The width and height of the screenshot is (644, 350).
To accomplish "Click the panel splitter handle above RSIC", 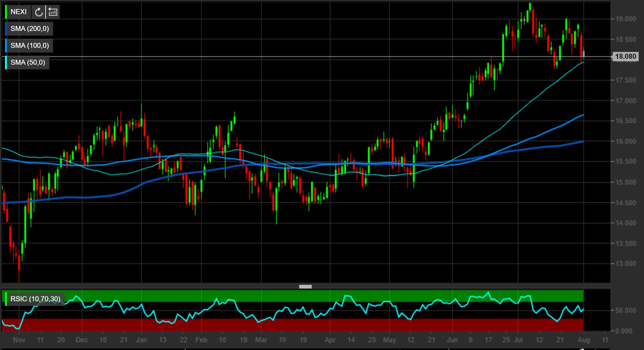I will 305,287.
